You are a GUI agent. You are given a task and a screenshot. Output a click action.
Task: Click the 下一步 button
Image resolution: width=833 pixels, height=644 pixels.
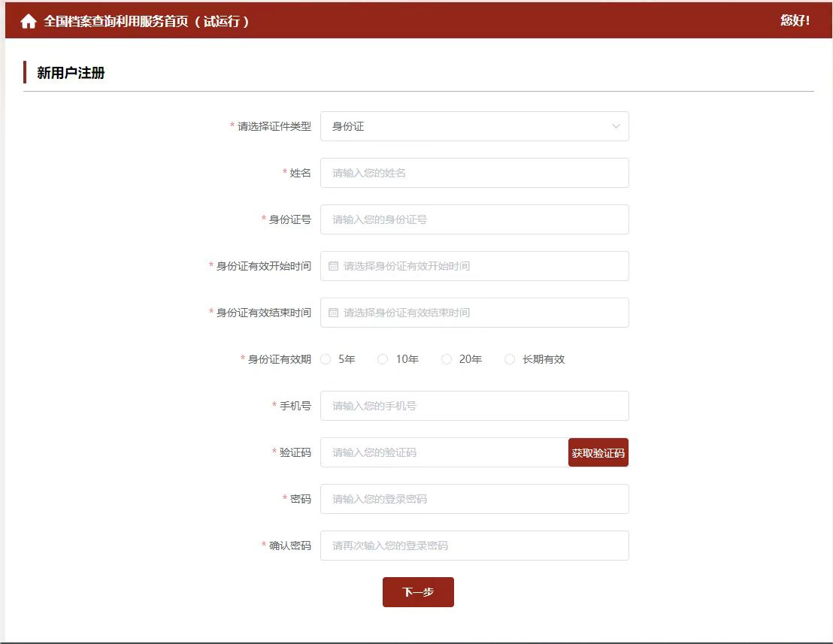tap(418, 592)
